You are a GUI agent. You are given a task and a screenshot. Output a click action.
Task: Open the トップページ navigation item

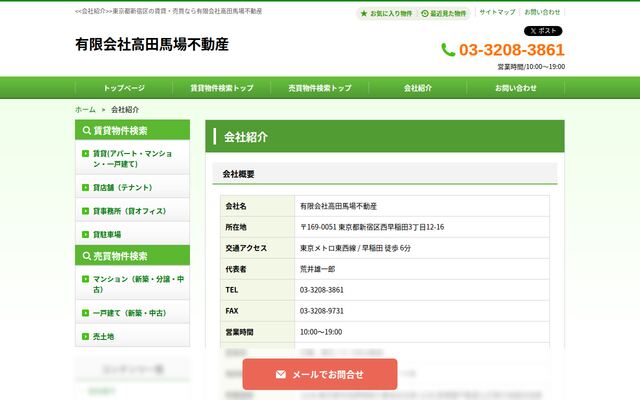click(x=124, y=88)
